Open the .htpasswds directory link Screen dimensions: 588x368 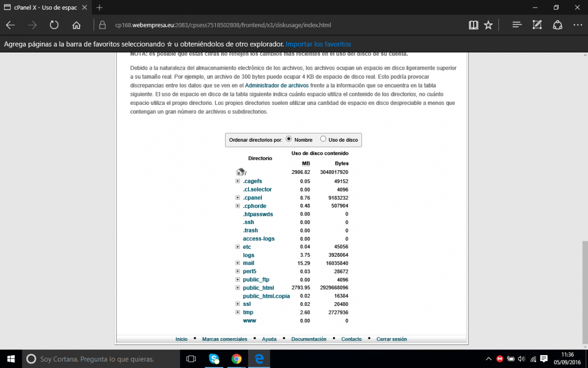click(258, 214)
